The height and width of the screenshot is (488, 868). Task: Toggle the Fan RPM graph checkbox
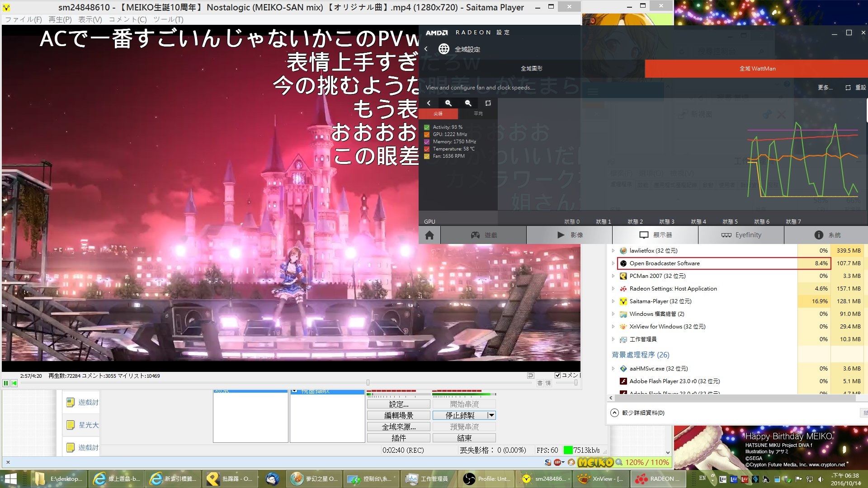tap(427, 156)
